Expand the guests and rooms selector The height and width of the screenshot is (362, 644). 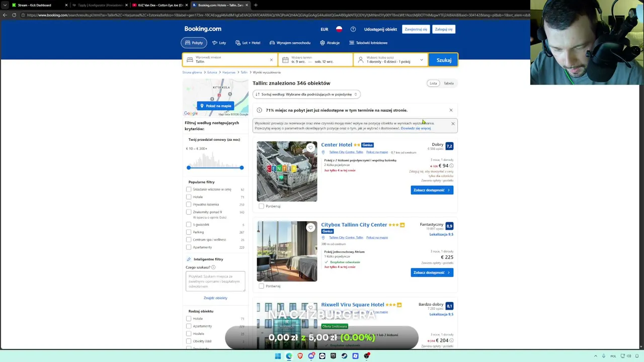point(390,60)
